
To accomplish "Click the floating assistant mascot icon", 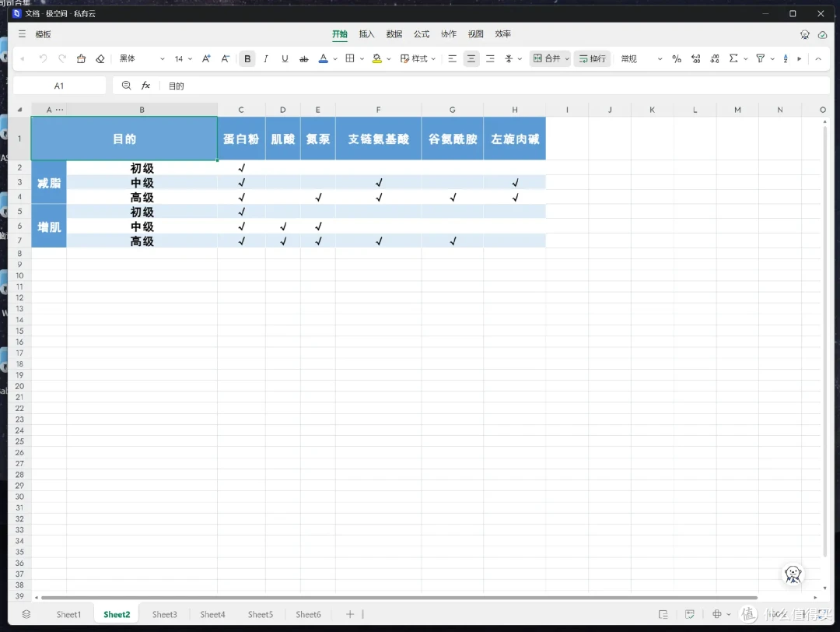I will pyautogui.click(x=793, y=574).
